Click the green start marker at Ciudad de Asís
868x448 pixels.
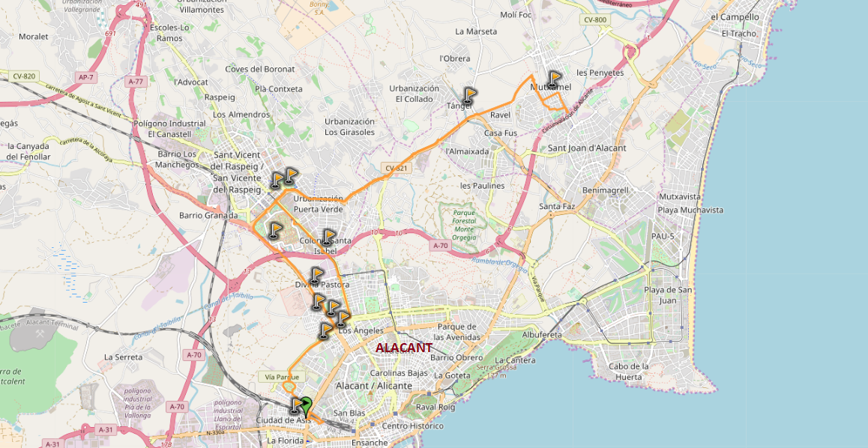[306, 407]
